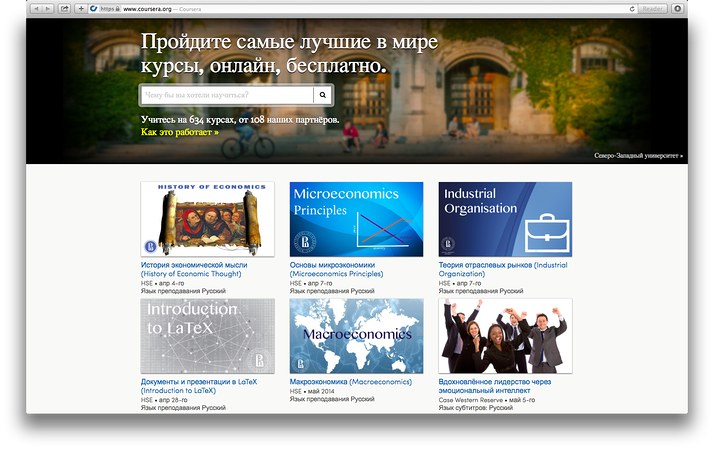
Task: Open the Macroeconomics world map thumbnail
Action: pyautogui.click(x=357, y=336)
